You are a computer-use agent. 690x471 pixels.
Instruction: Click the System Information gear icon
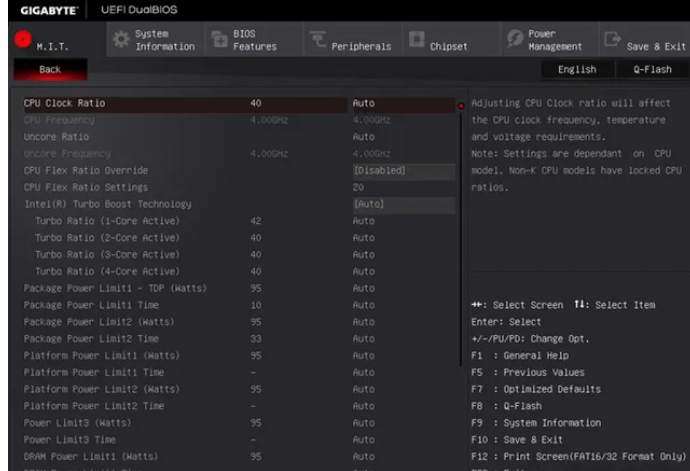[x=116, y=40]
